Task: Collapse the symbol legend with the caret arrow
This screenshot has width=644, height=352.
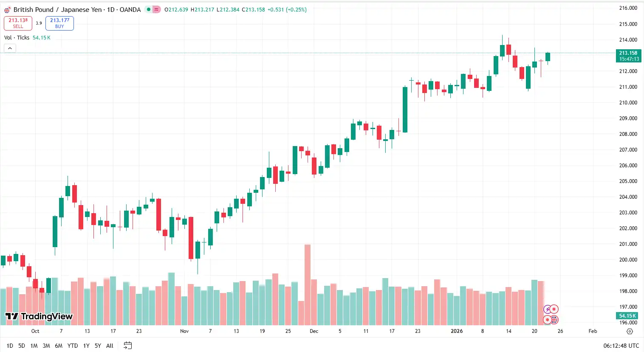Action: pos(10,48)
